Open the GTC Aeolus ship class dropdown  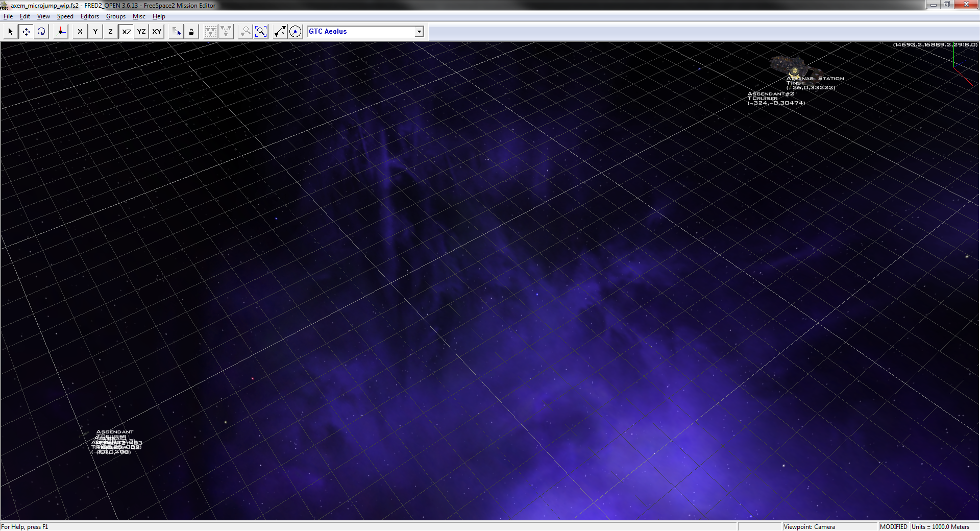pos(419,32)
